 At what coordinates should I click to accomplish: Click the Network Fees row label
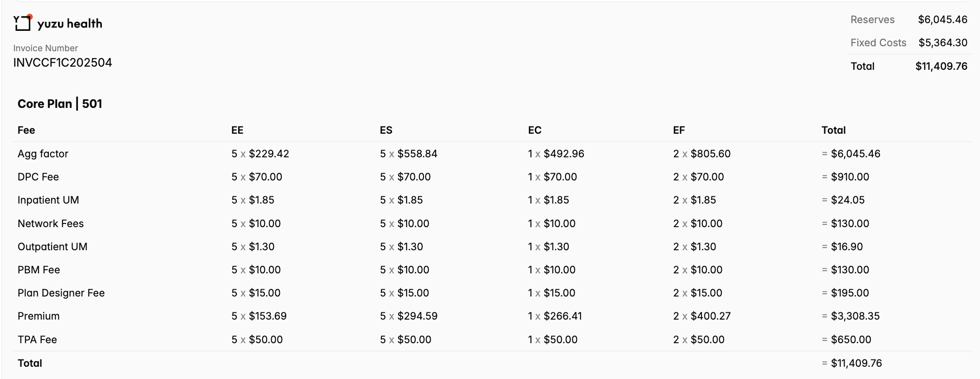click(51, 224)
